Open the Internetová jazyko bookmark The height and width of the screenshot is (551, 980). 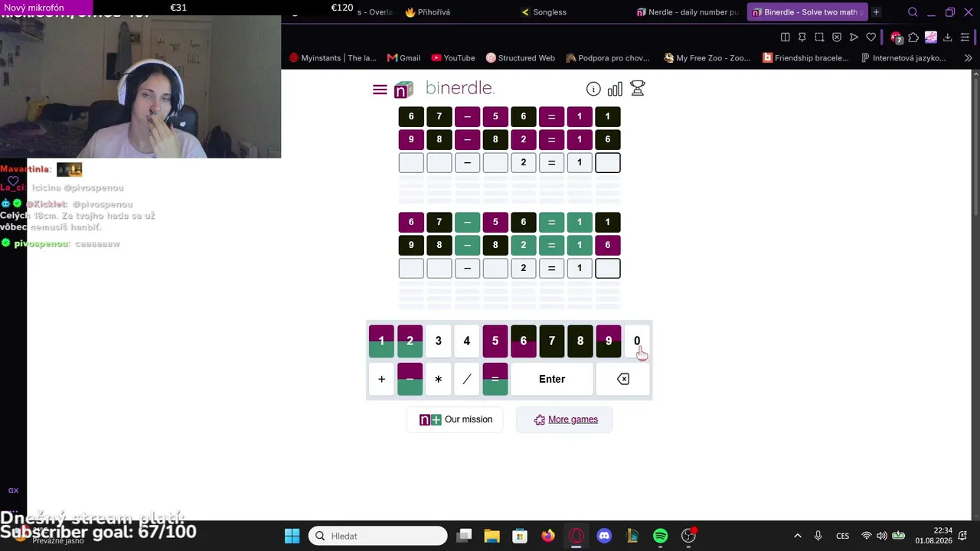coord(903,58)
